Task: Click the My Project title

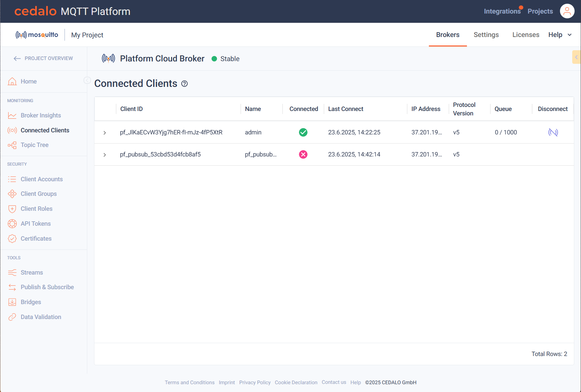Action: click(x=87, y=35)
